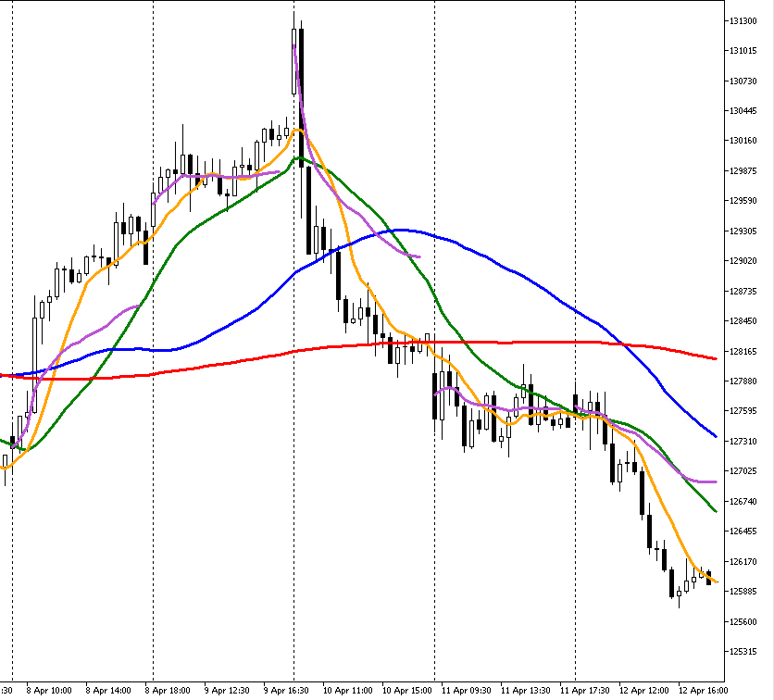Select price label 126170 on the scale

tap(743, 562)
